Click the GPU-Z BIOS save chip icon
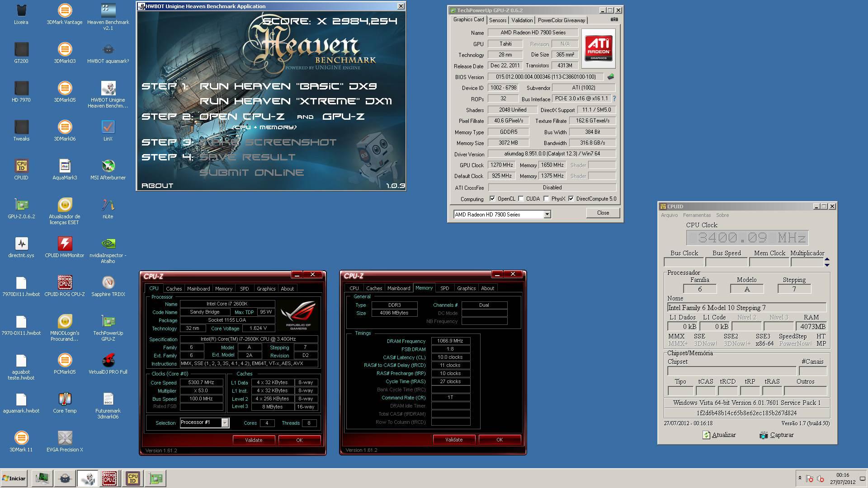The height and width of the screenshot is (488, 868). coord(611,77)
